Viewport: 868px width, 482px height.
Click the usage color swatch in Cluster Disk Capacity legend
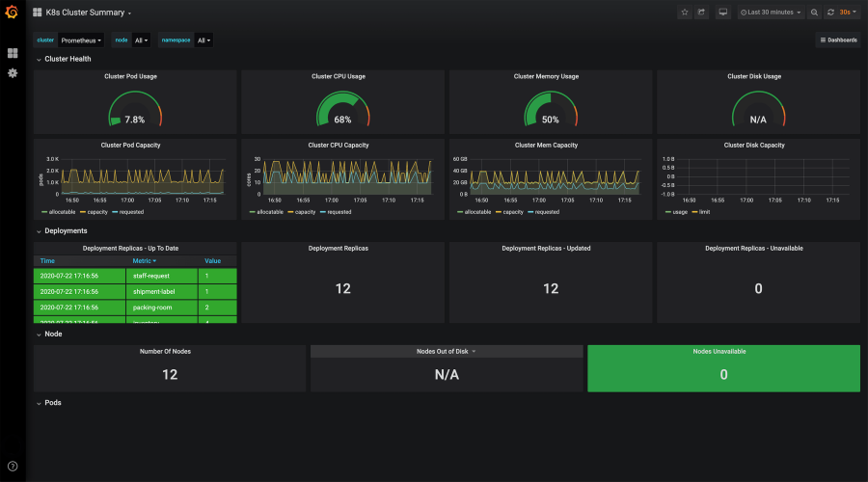tap(667, 211)
